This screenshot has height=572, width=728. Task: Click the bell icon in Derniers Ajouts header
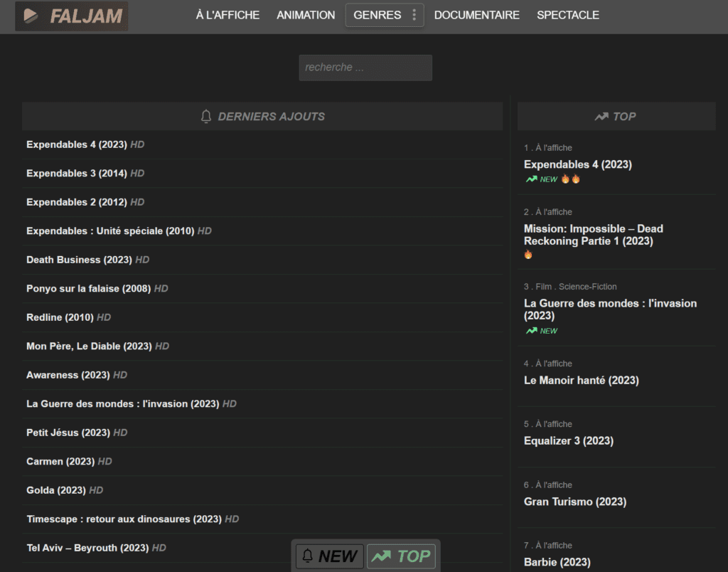click(x=206, y=116)
